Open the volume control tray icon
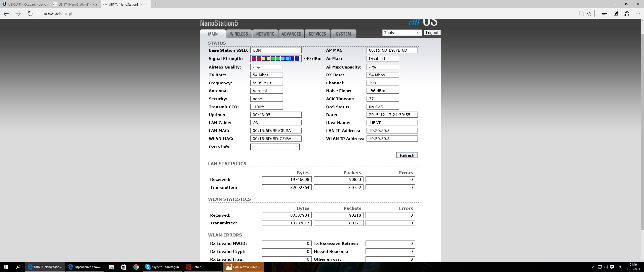 (x=606, y=267)
